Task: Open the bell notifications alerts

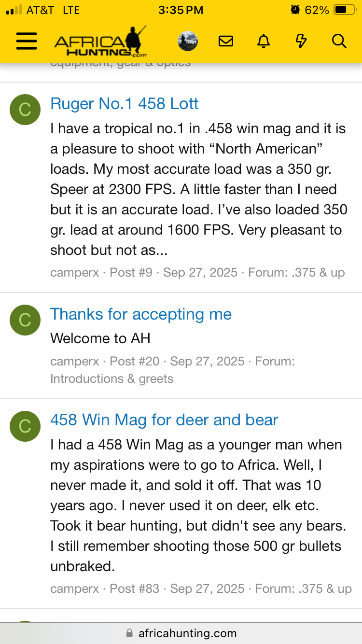Action: (264, 41)
